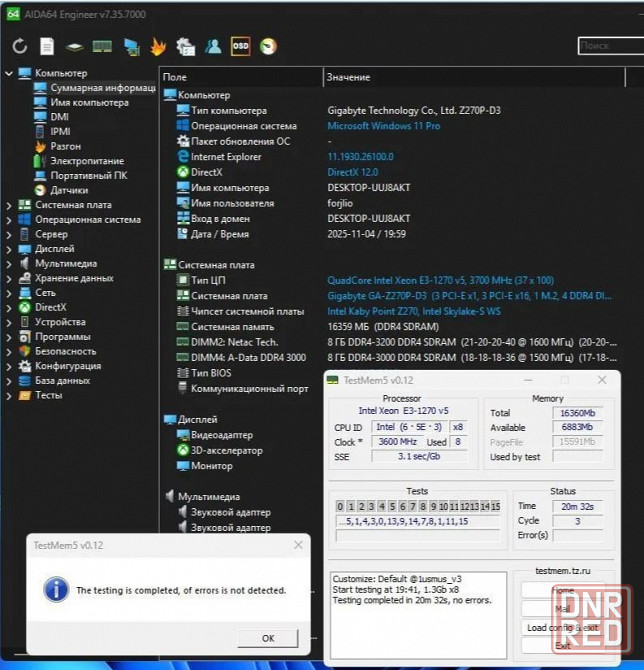This screenshot has width=644, height=670.
Task: Click the Значение column header
Action: pos(348,77)
